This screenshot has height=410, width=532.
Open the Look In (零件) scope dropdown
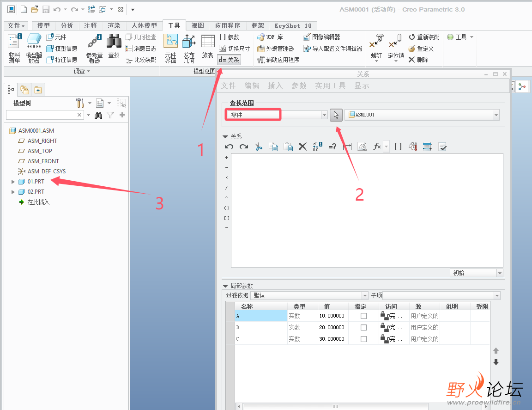pyautogui.click(x=324, y=115)
